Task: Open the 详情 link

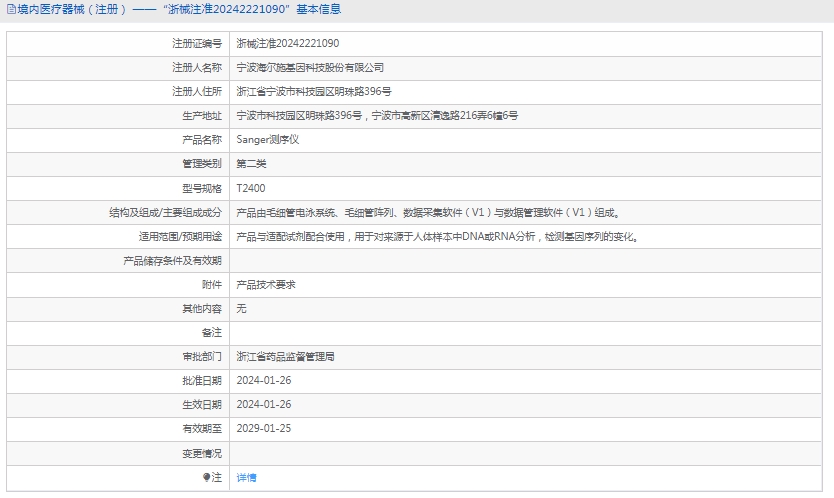Action: [x=246, y=478]
